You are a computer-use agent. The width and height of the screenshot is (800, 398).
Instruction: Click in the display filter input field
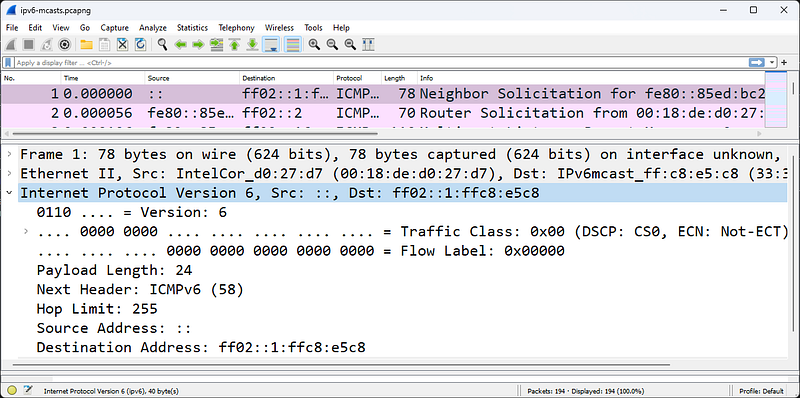[x=380, y=63]
